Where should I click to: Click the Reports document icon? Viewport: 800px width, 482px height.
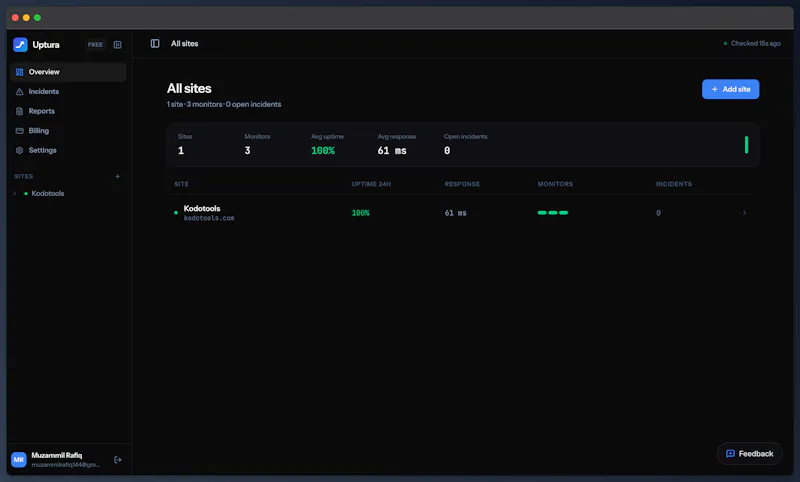point(19,111)
